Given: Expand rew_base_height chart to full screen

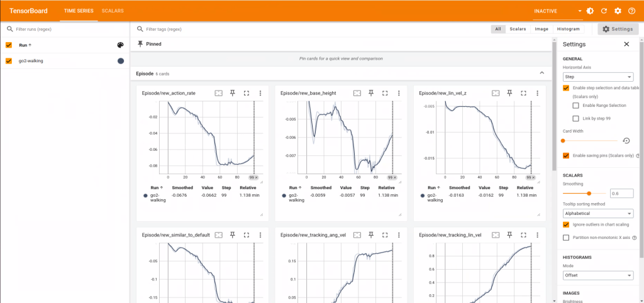Looking at the screenshot, I should pyautogui.click(x=385, y=93).
